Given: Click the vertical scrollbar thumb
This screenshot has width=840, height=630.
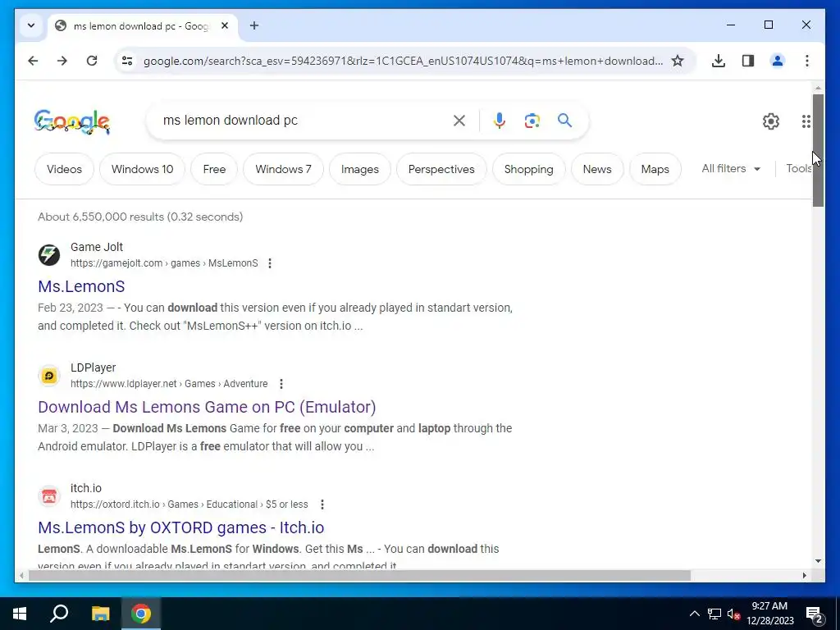Looking at the screenshot, I should [818, 150].
